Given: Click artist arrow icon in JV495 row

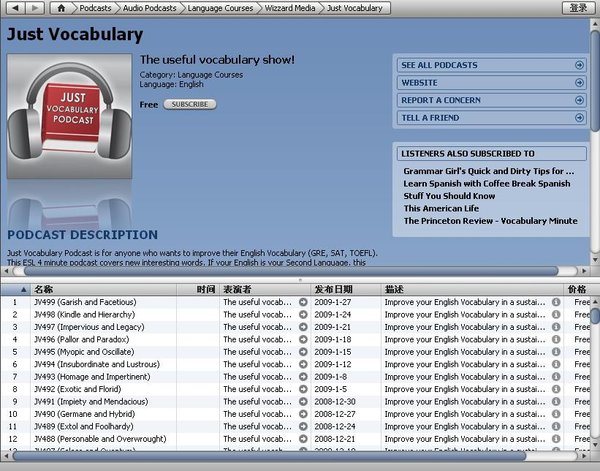Looking at the screenshot, I should tap(303, 352).
